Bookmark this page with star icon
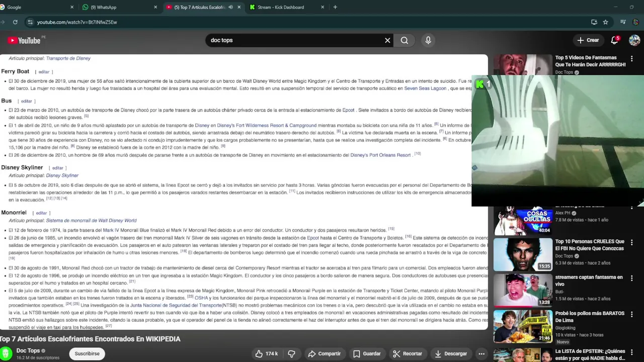644x362 pixels. coord(605,22)
